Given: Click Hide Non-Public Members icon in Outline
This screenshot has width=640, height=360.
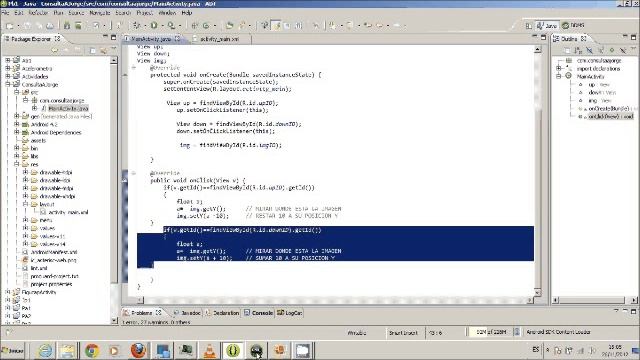Looking at the screenshot, I should point(612,50).
